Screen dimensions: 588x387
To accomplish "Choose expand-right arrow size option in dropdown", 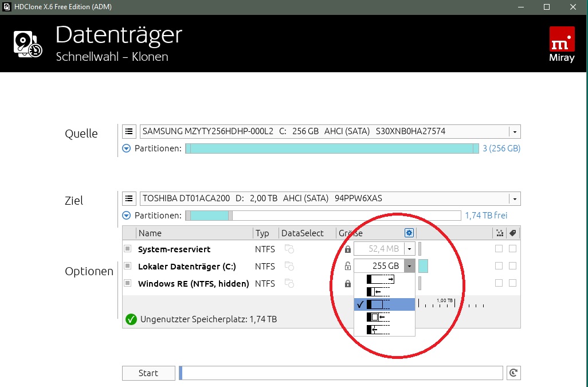I will pos(385,279).
